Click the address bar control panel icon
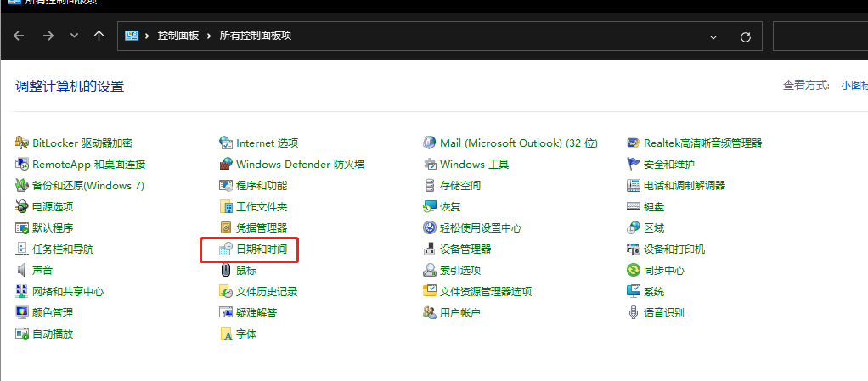This screenshot has width=868, height=381. coord(131,36)
